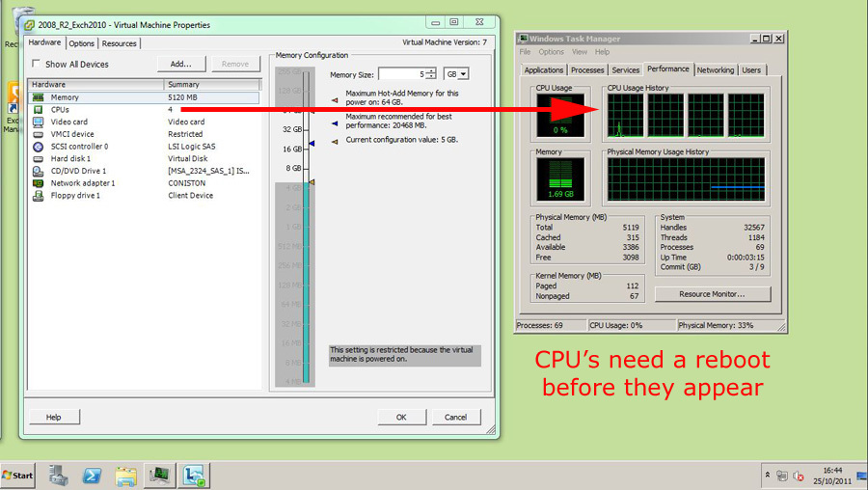Screen dimensions: 868x490
Task: Select the CPUs chip icon
Action: coord(39,110)
